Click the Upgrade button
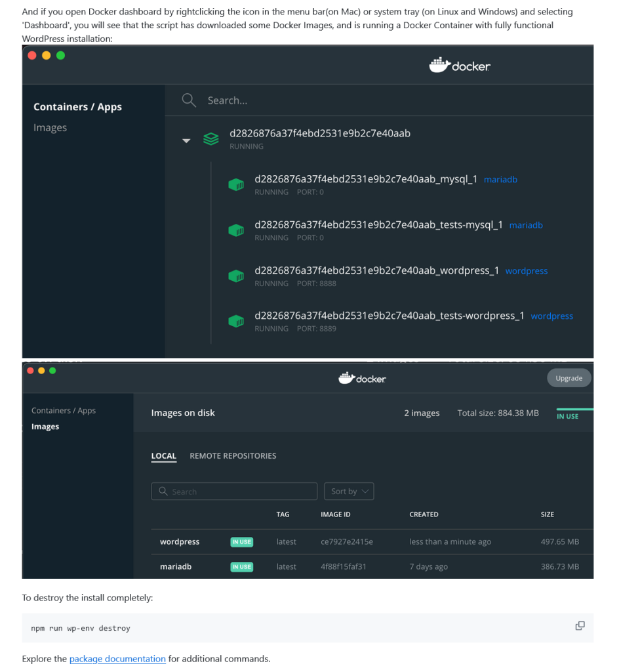Screen dimensions: 640x672 [x=569, y=378]
